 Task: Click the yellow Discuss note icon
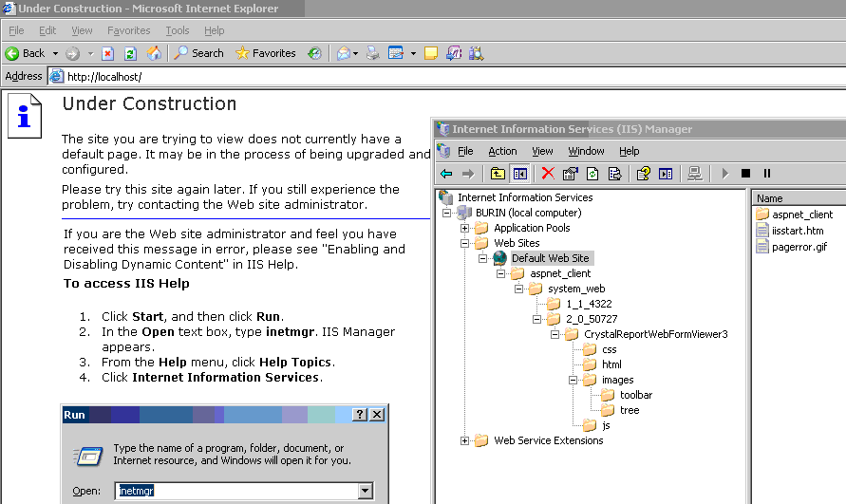click(x=430, y=53)
